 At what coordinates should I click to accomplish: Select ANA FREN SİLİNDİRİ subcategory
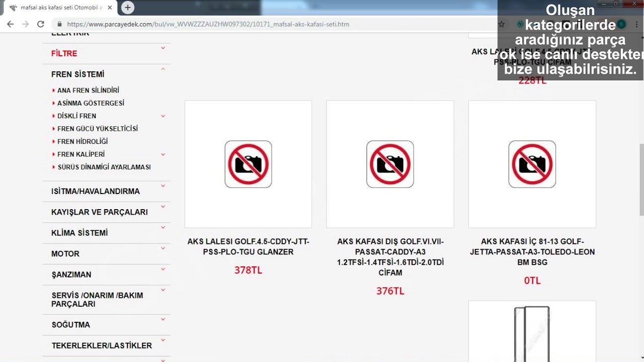click(x=88, y=90)
